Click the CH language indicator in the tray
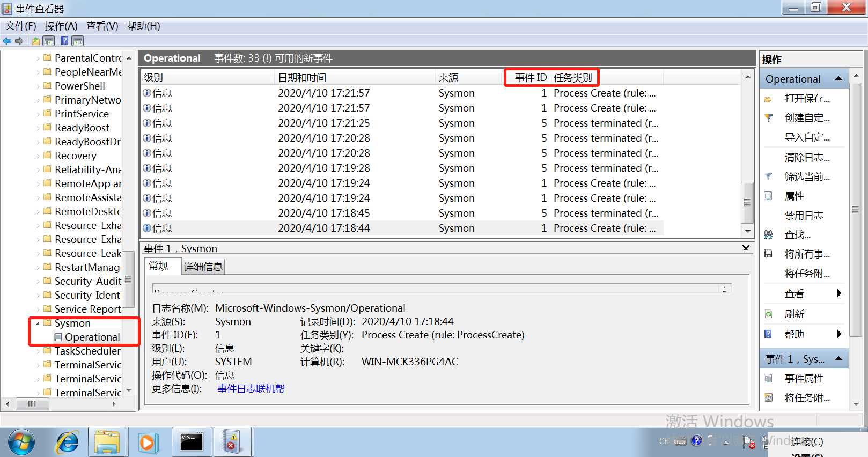868x457 pixels. pos(664,441)
